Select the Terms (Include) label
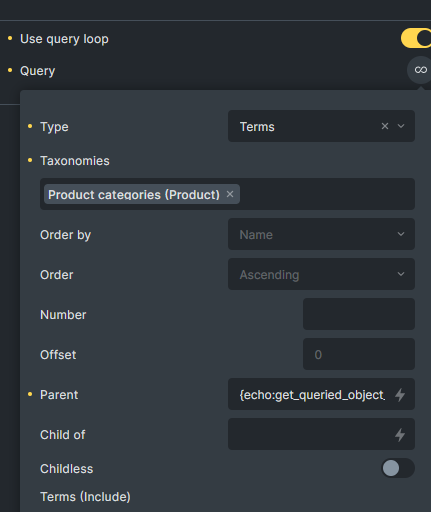This screenshot has width=431, height=512. tap(85, 497)
